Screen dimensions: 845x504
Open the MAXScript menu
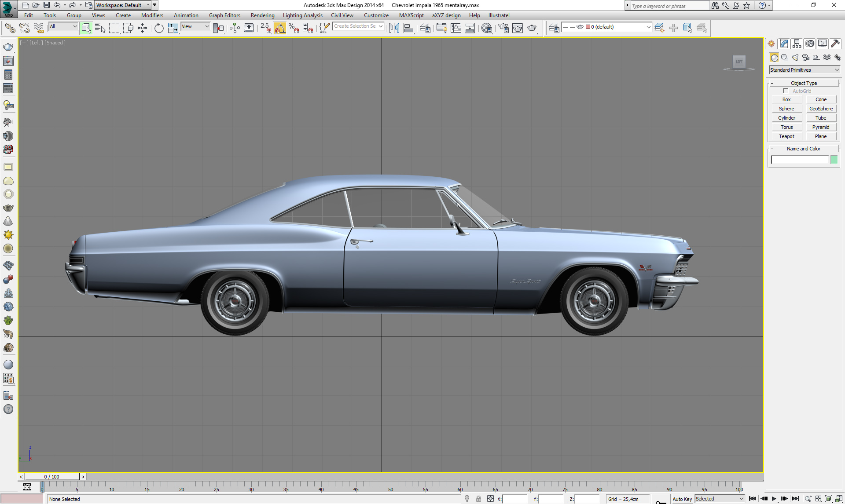(411, 15)
